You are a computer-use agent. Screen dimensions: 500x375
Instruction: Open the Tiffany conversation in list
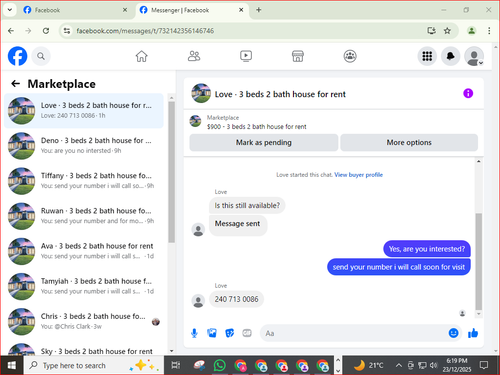[84, 181]
